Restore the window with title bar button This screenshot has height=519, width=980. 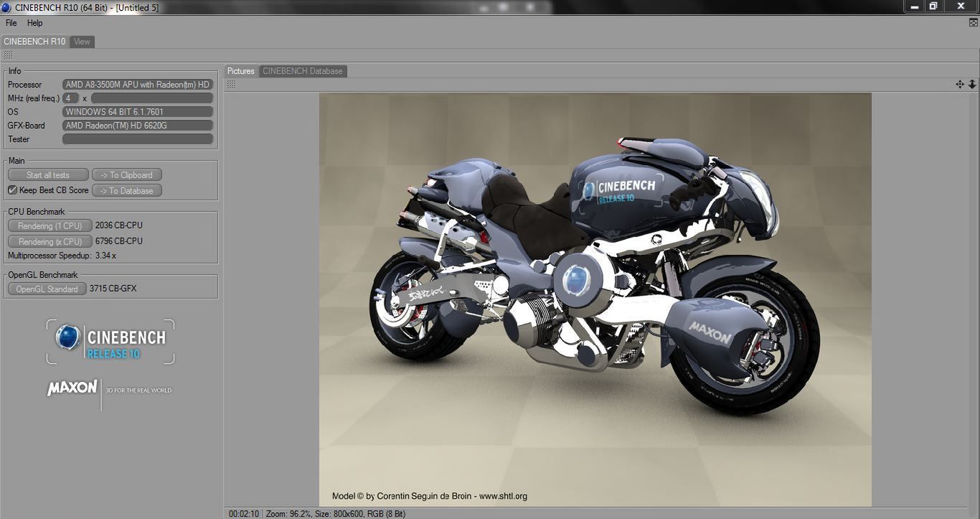(933, 6)
